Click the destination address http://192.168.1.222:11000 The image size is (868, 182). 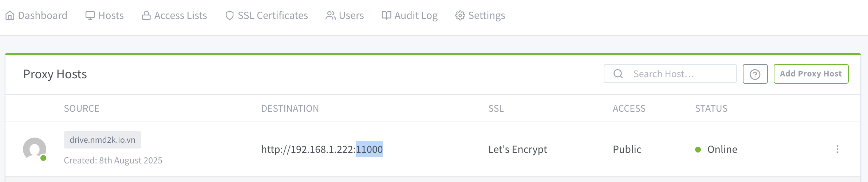pos(322,149)
